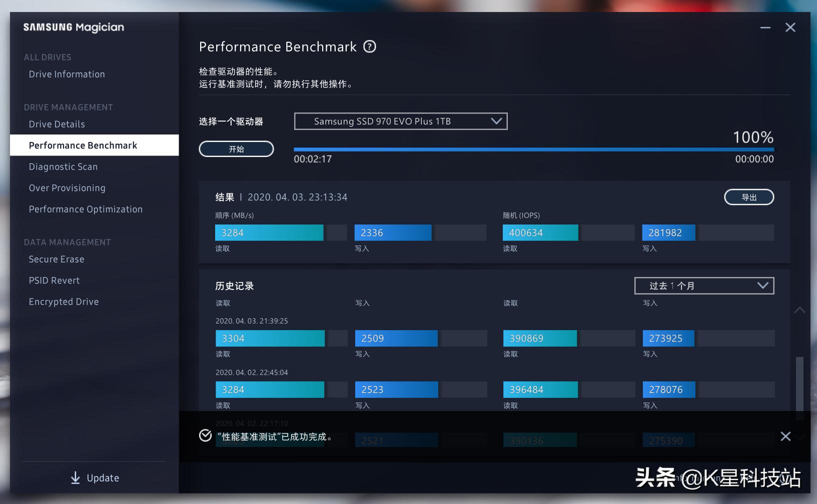Click the minimize icon of Samsung Magician
817x504 pixels.
[765, 27]
